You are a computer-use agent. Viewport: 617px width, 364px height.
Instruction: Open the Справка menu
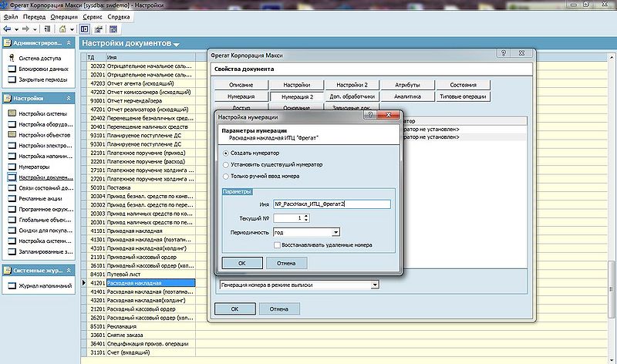point(119,17)
